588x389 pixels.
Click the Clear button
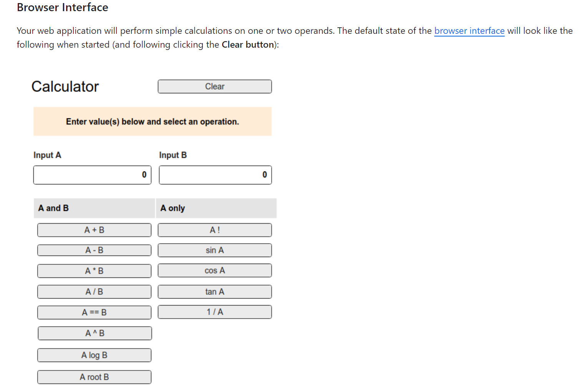[214, 86]
